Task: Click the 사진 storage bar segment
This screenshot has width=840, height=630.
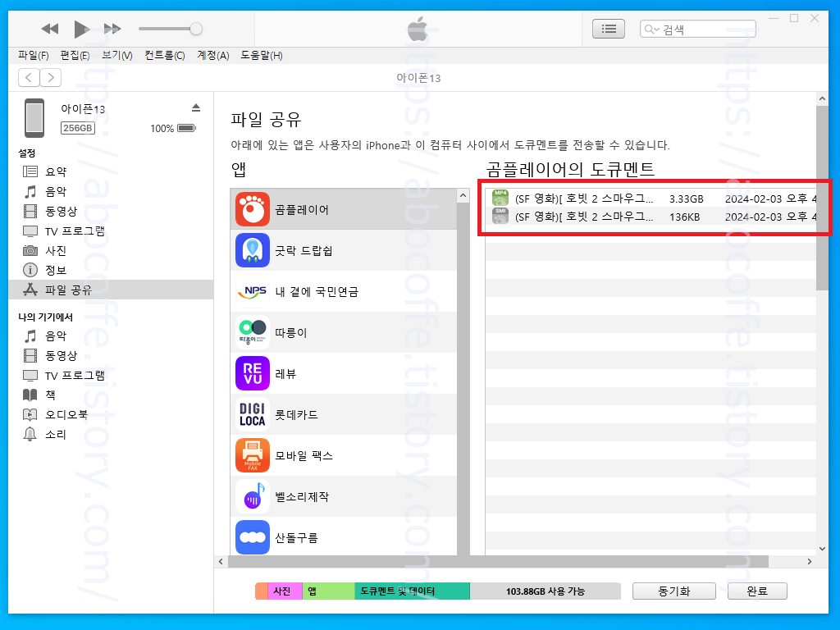Action: pos(285,591)
